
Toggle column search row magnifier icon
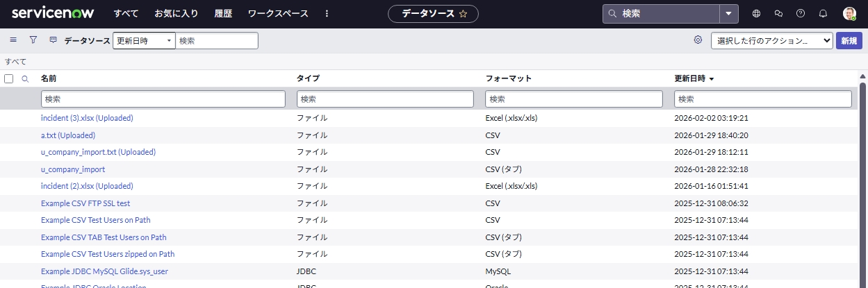click(x=25, y=79)
